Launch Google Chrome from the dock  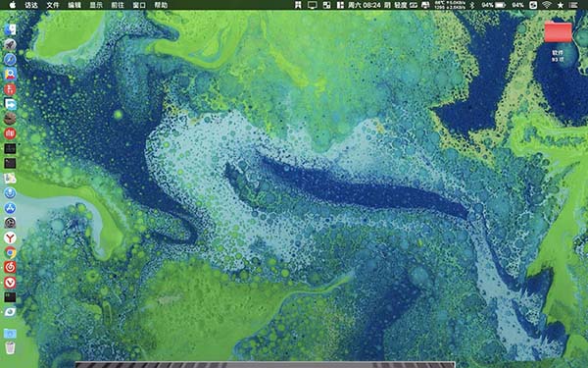tap(10, 253)
